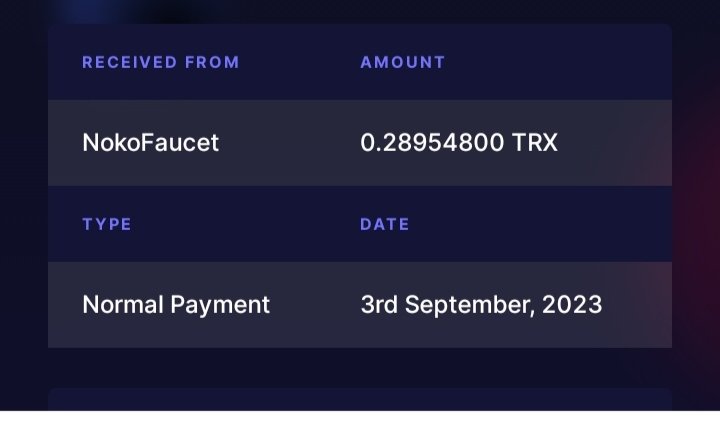Click the word FROM in first header
The height and width of the screenshot is (423, 720).
click(212, 62)
